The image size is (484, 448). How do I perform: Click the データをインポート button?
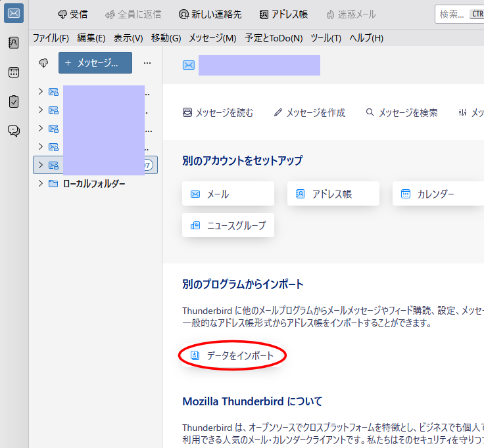click(x=232, y=355)
